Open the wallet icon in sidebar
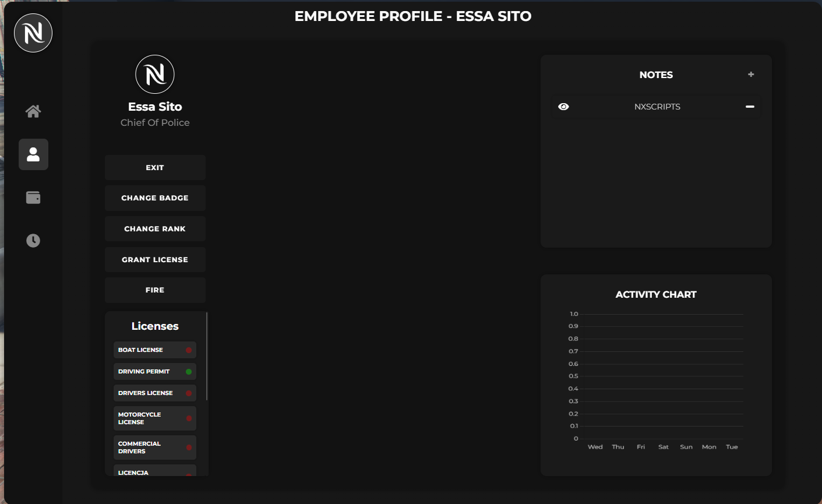This screenshot has width=822, height=504. (33, 198)
